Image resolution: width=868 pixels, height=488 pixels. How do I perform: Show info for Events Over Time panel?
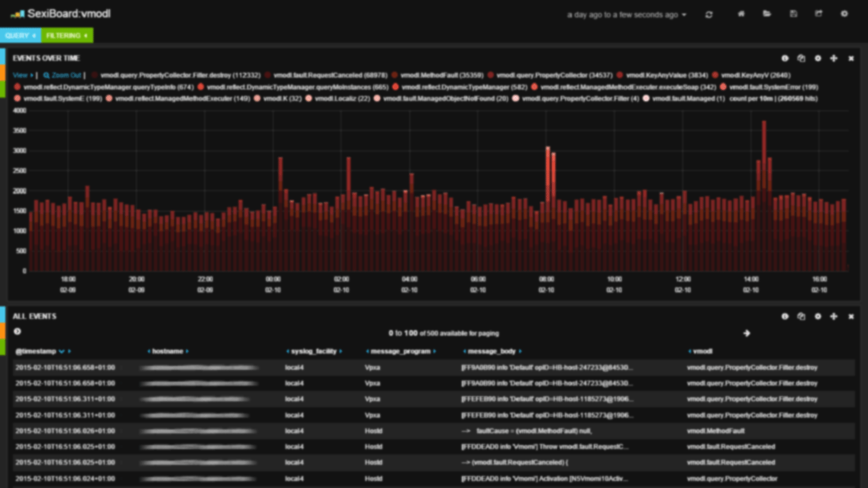(785, 58)
